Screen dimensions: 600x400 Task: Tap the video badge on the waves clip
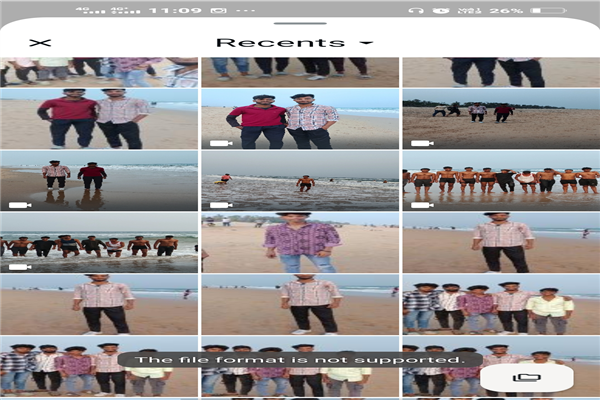point(216,204)
